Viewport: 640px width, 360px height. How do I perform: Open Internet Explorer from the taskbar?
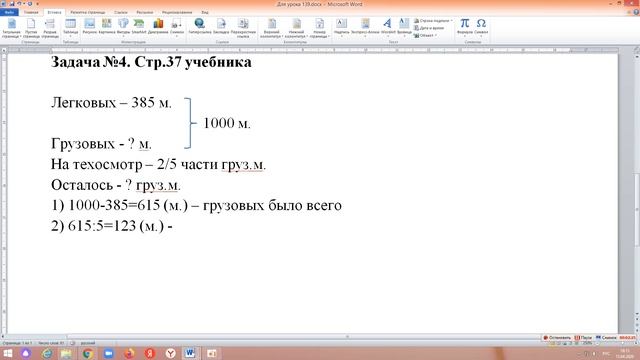[x=47, y=353]
